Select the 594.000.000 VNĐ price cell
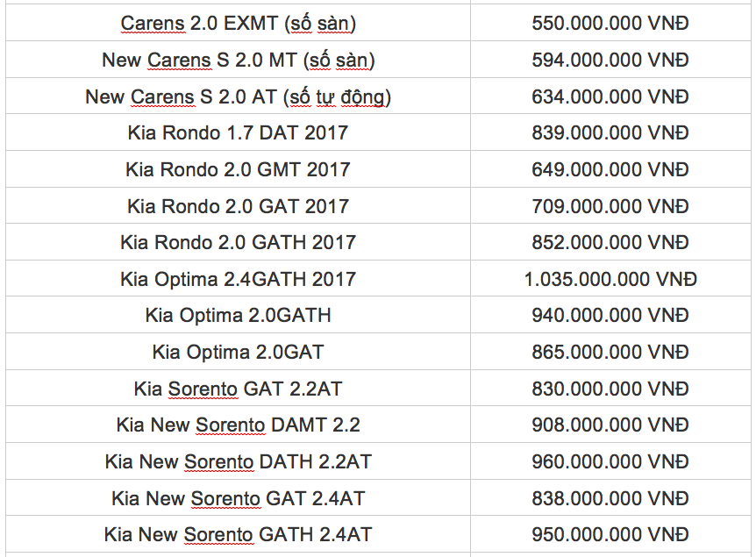This screenshot has height=557, width=756. [x=610, y=61]
